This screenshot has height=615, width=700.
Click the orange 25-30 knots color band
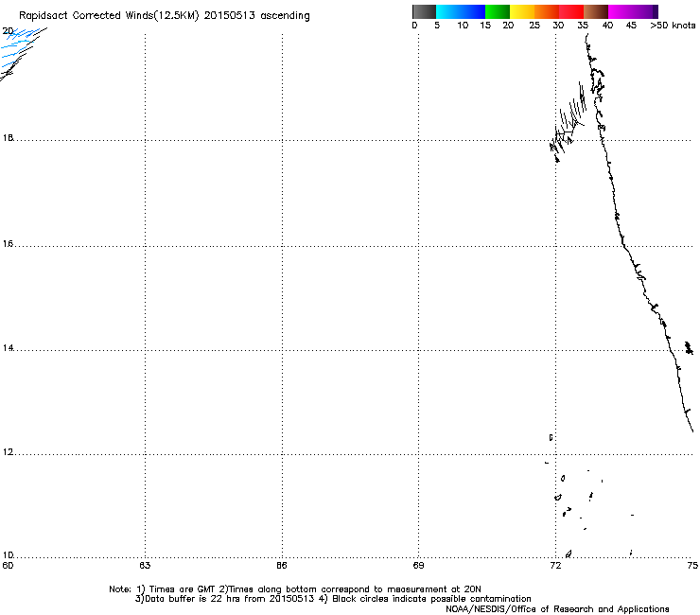[547, 11]
